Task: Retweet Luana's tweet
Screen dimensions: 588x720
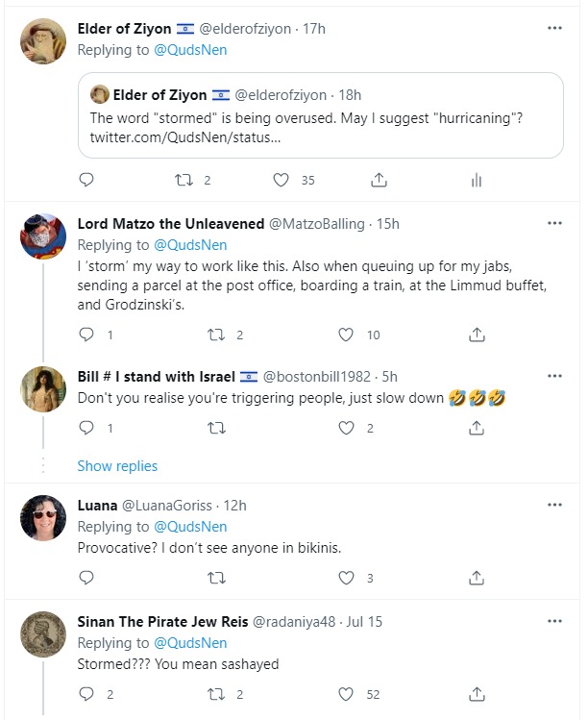Action: click(217, 578)
